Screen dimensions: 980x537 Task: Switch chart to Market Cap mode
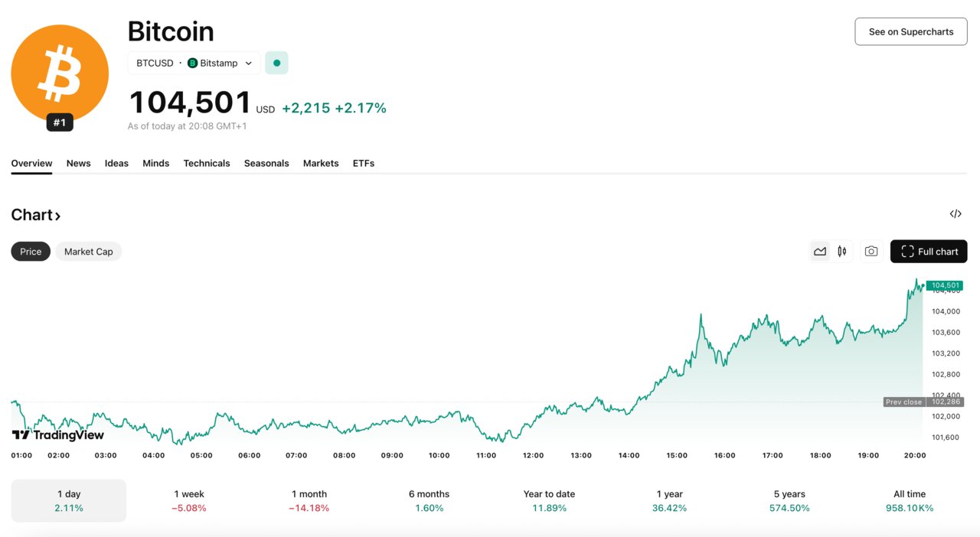point(88,251)
